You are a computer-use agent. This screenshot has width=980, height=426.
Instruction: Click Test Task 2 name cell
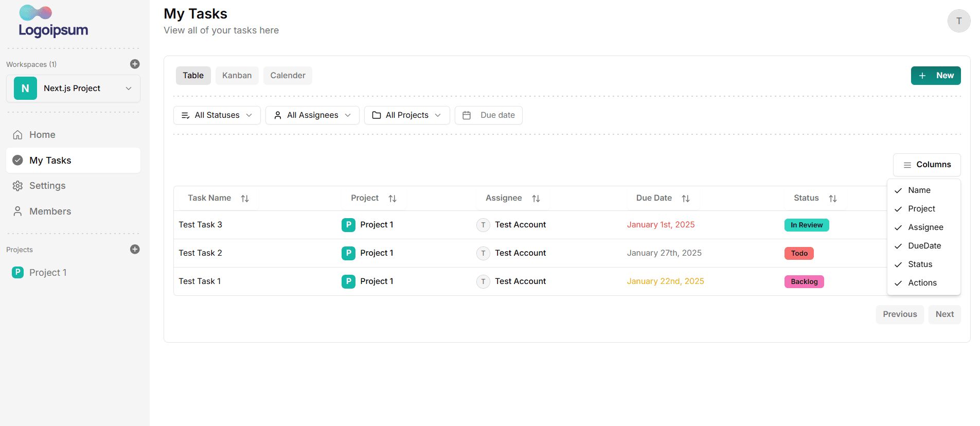[201, 253]
